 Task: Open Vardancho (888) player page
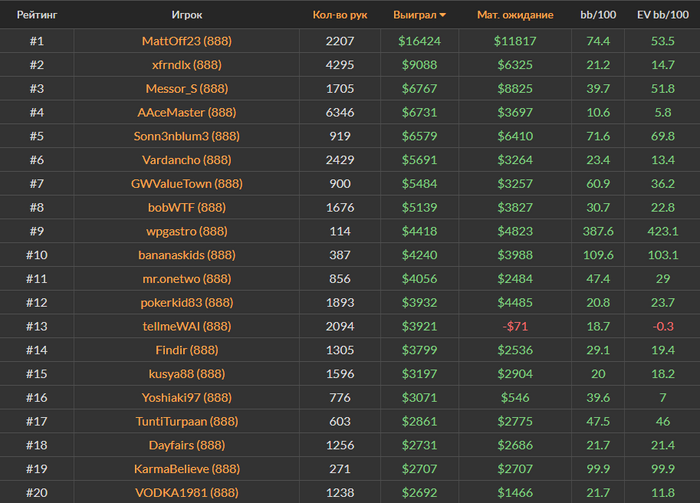186,160
